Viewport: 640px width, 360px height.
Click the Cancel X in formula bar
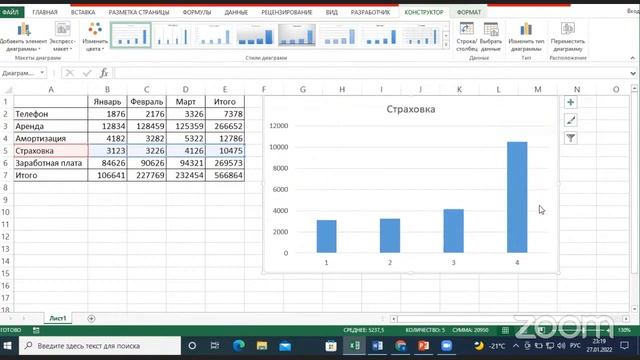(x=69, y=73)
